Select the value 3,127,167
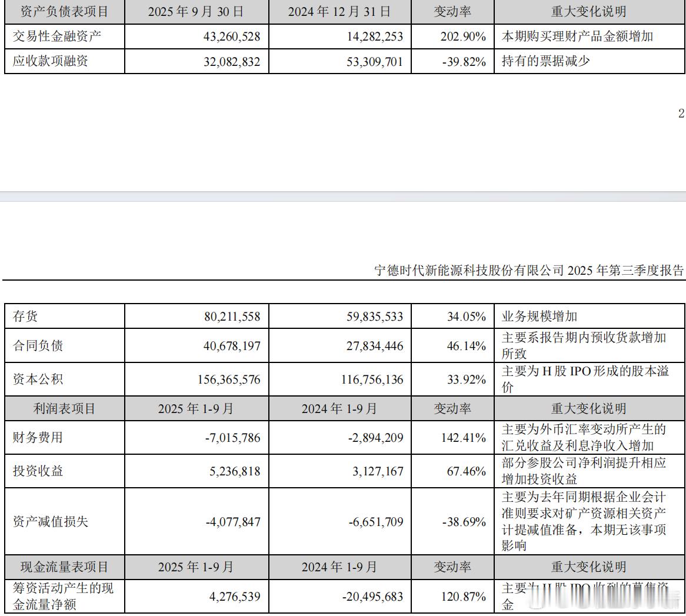Image resolution: width=686 pixels, height=616 pixels. 378,472
